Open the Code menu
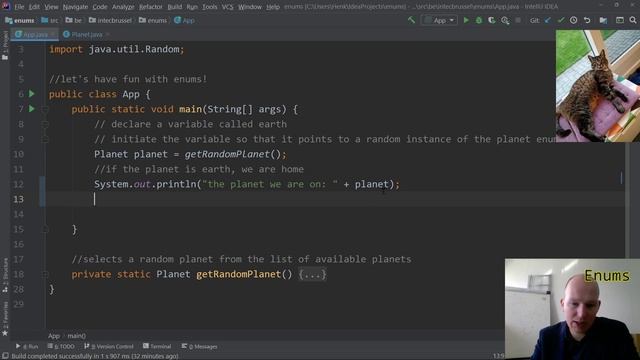640x360 pixels. 100,7
